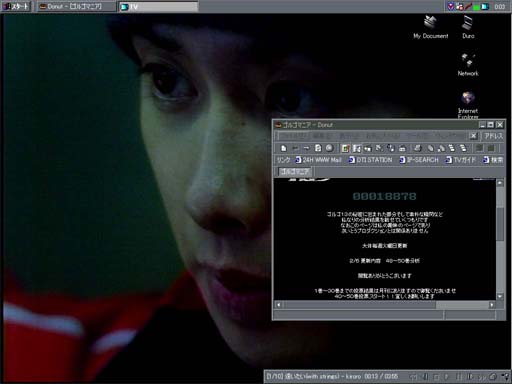512x384 pixels.
Task: Open the 24H WWW Mail link
Action: pos(318,160)
